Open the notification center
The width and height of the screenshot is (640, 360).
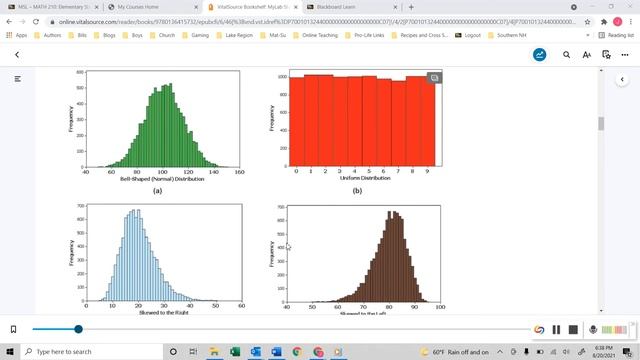click(627, 351)
